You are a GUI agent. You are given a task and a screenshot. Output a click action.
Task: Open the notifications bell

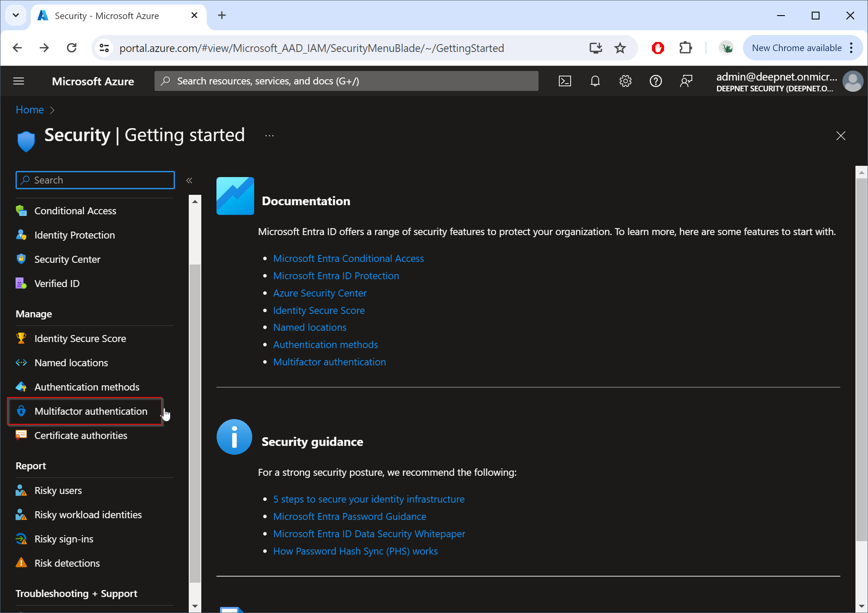click(x=595, y=81)
